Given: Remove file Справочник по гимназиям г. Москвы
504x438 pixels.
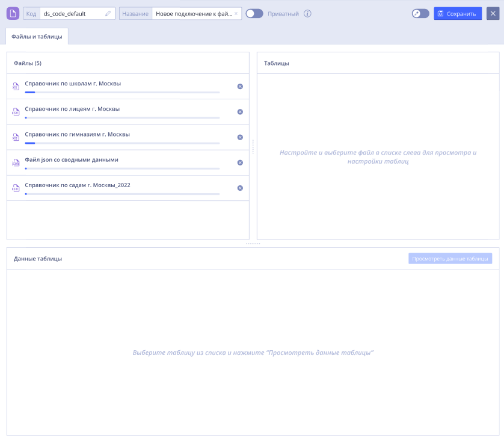Looking at the screenshot, I should pos(240,137).
